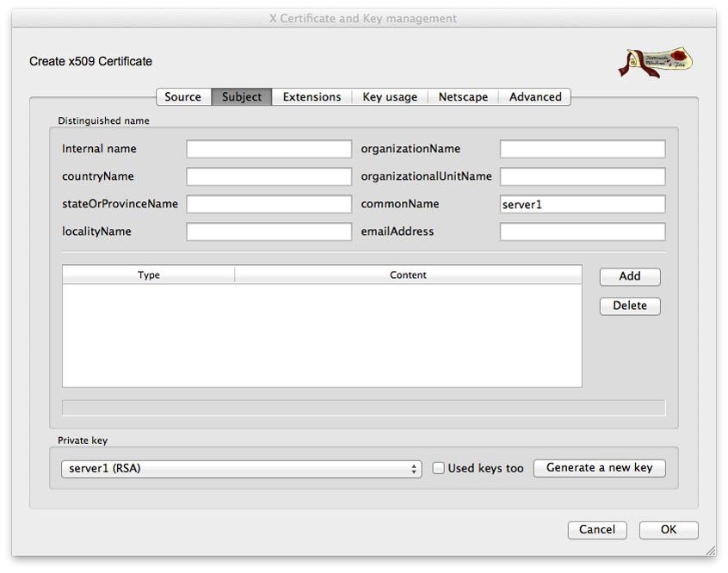The height and width of the screenshot is (573, 728).
Task: Click the emailAddress input field
Action: 581,231
